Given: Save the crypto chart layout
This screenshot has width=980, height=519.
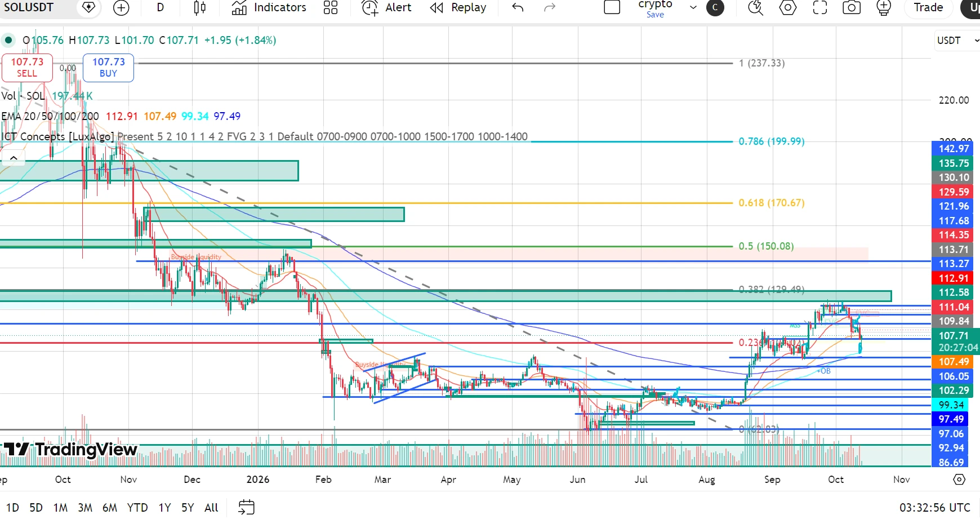Looking at the screenshot, I should [x=655, y=15].
